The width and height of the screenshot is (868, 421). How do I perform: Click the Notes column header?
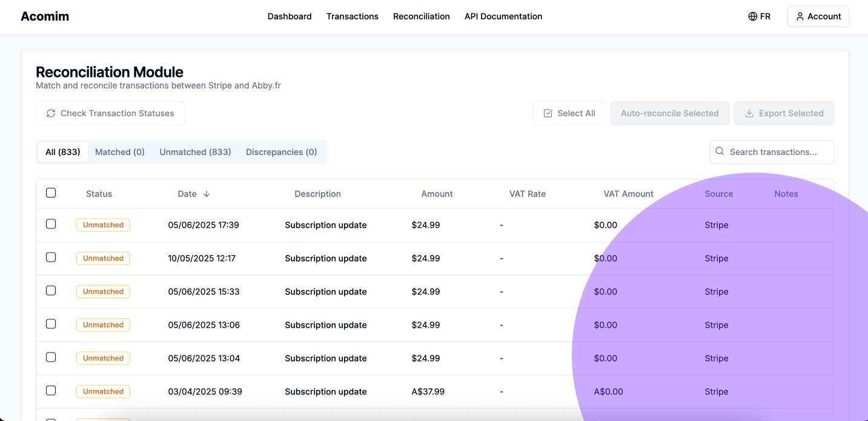point(786,194)
